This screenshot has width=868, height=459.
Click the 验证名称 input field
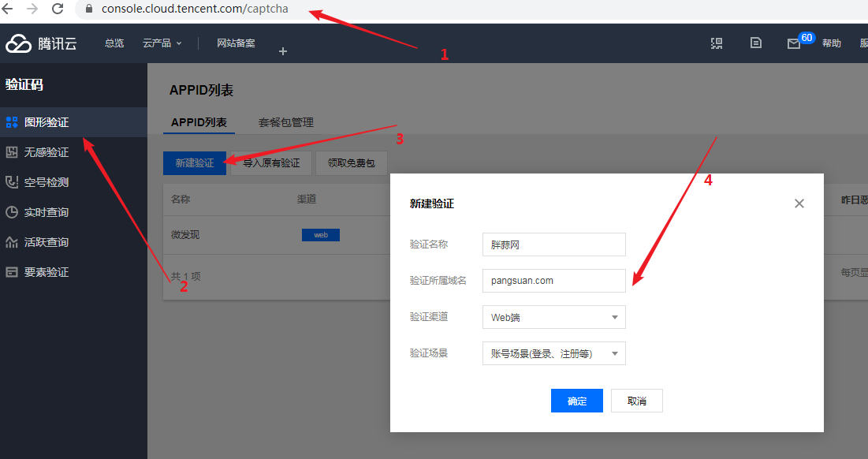[553, 244]
